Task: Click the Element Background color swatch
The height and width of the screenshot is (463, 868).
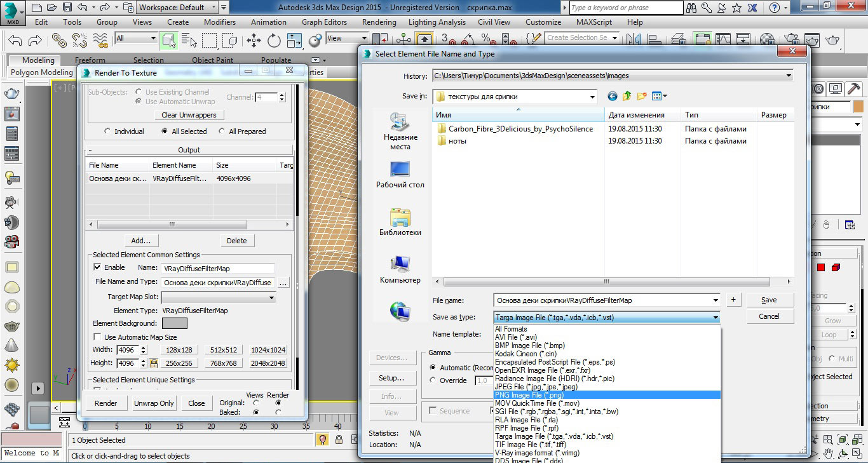Action: coord(174,323)
